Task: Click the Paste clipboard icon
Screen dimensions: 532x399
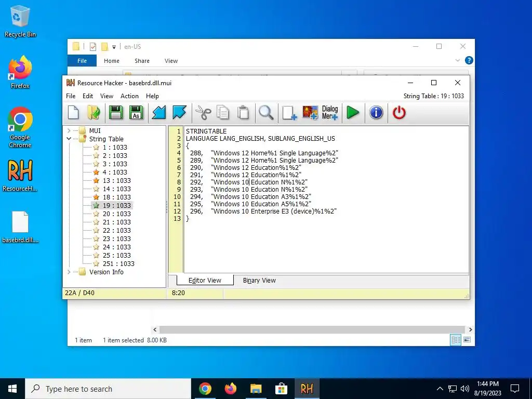Action: click(243, 113)
